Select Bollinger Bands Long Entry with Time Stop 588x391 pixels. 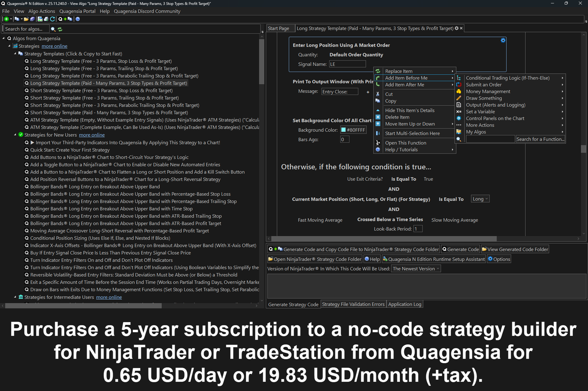111,209
